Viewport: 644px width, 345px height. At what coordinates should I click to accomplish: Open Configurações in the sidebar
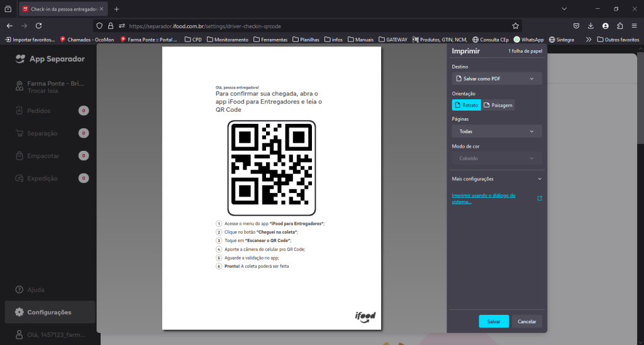pos(50,312)
